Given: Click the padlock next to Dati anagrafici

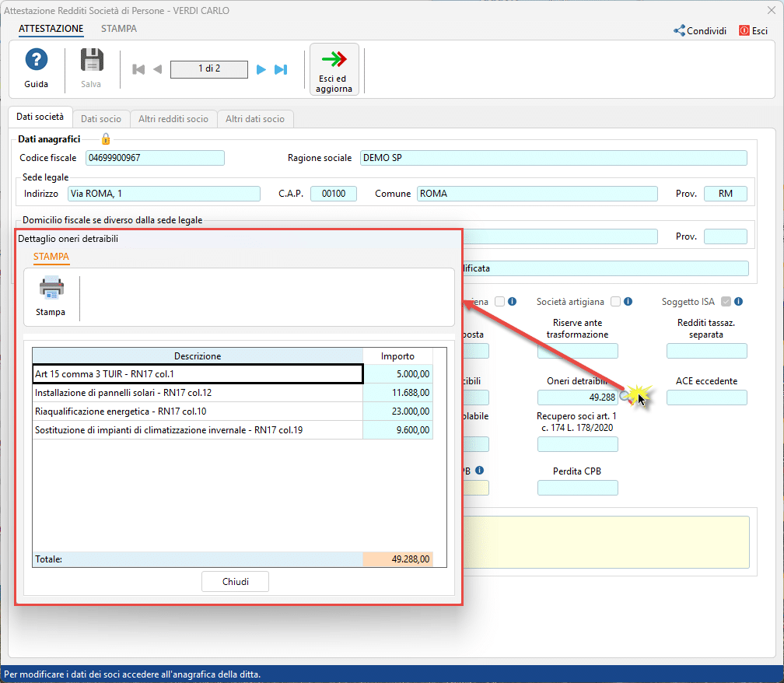Looking at the screenshot, I should click(106, 138).
